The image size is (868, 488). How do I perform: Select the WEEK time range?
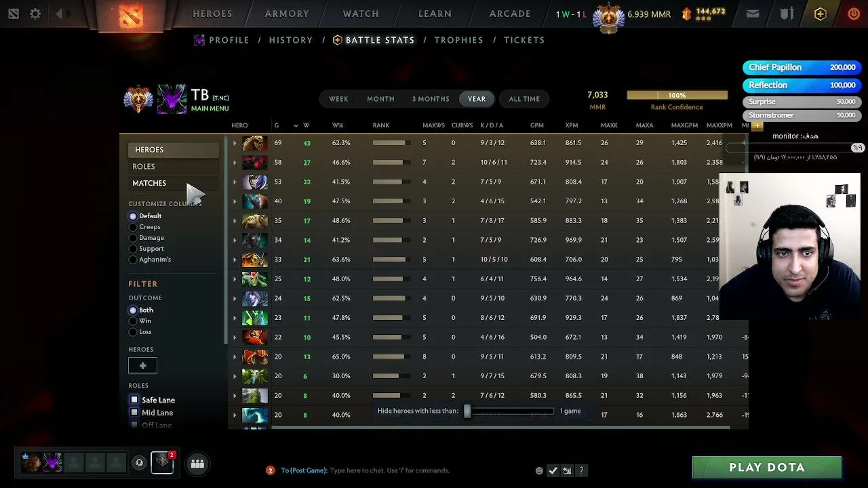tap(338, 99)
